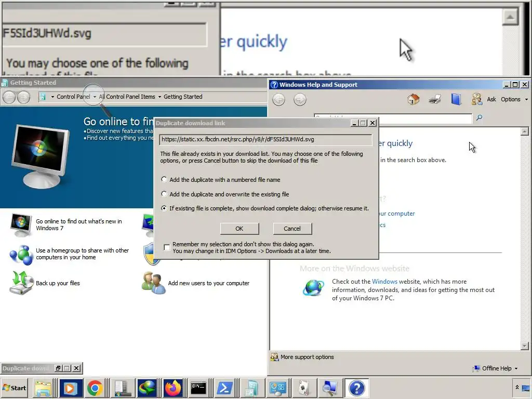Show desktop via tray monitor icon
Viewport: 532px width, 399px height.
point(526,388)
